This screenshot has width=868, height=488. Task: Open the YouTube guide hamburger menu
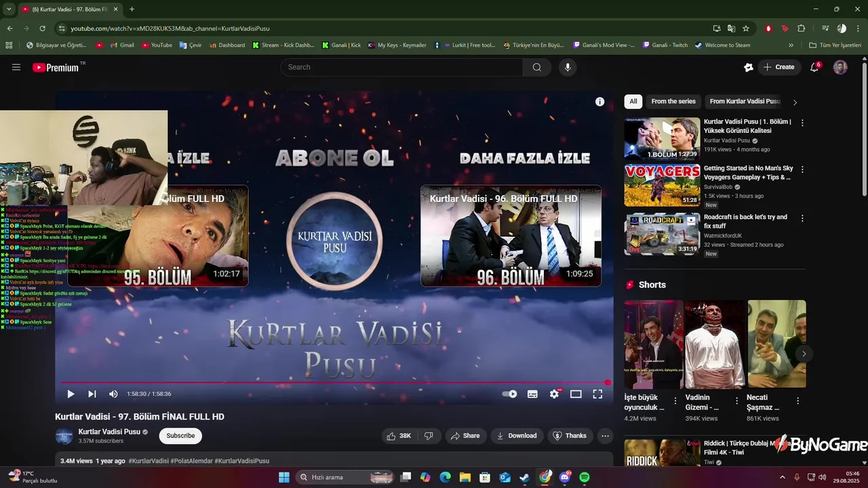16,67
